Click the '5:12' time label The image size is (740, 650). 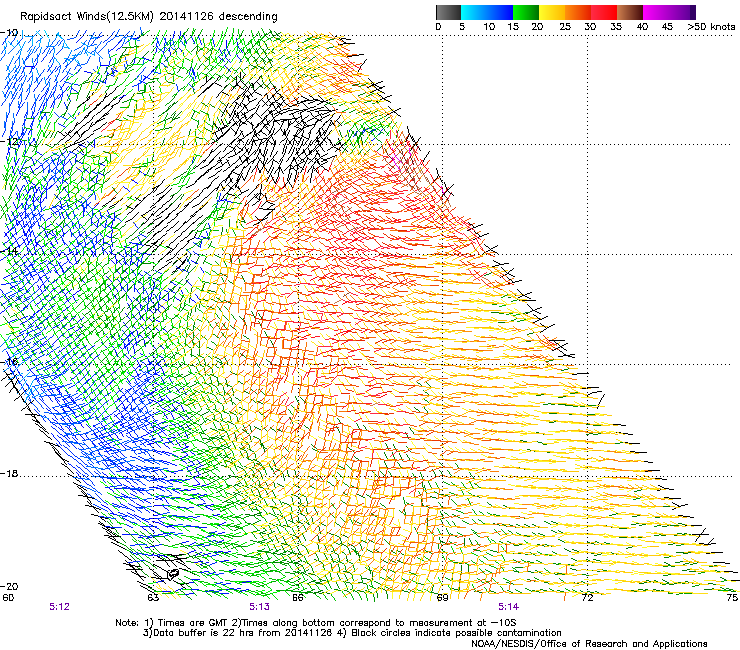coord(59,607)
